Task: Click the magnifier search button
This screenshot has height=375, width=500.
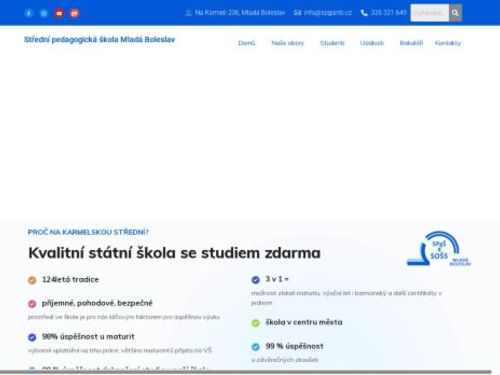Action: click(x=455, y=13)
